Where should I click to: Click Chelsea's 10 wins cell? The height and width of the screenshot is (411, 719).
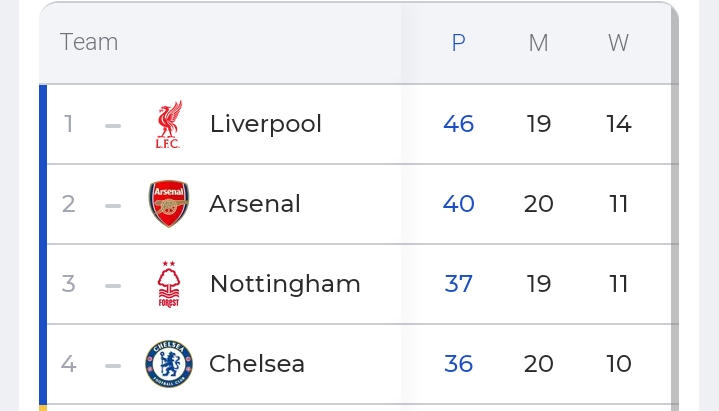click(619, 364)
